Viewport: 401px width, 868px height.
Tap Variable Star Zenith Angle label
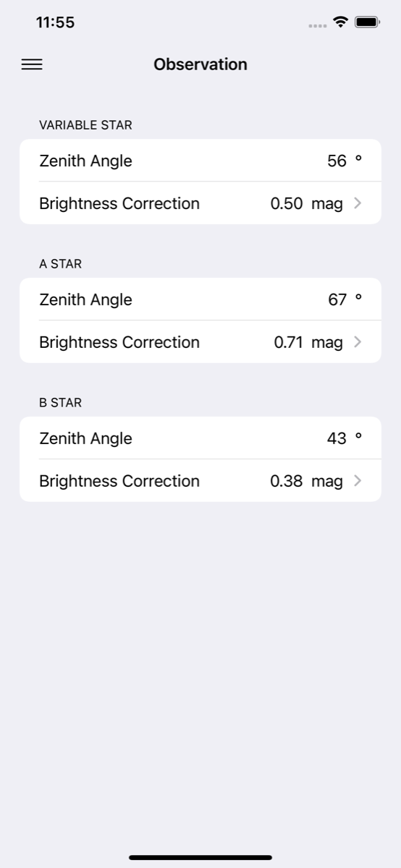pyautogui.click(x=85, y=161)
